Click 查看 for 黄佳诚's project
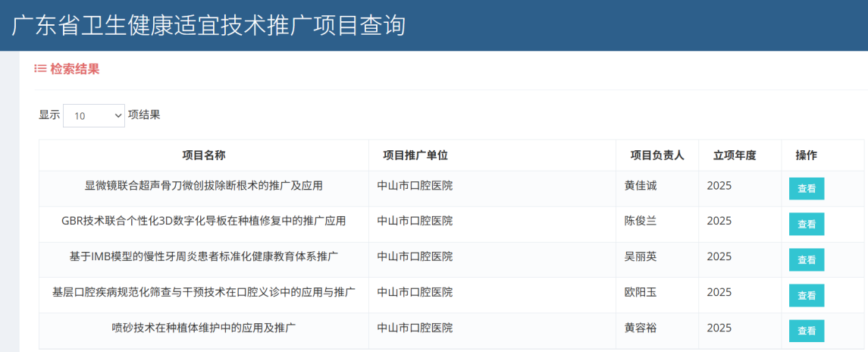Image resolution: width=868 pixels, height=352 pixels. click(806, 188)
